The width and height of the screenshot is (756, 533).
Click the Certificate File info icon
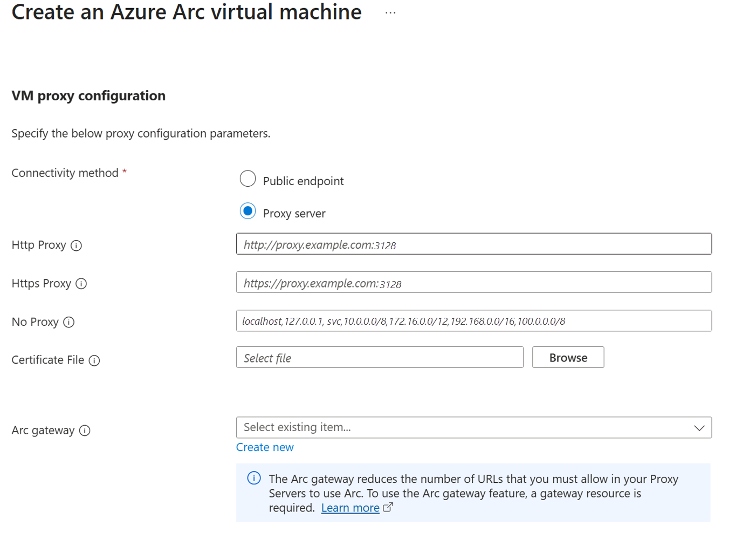pos(94,360)
